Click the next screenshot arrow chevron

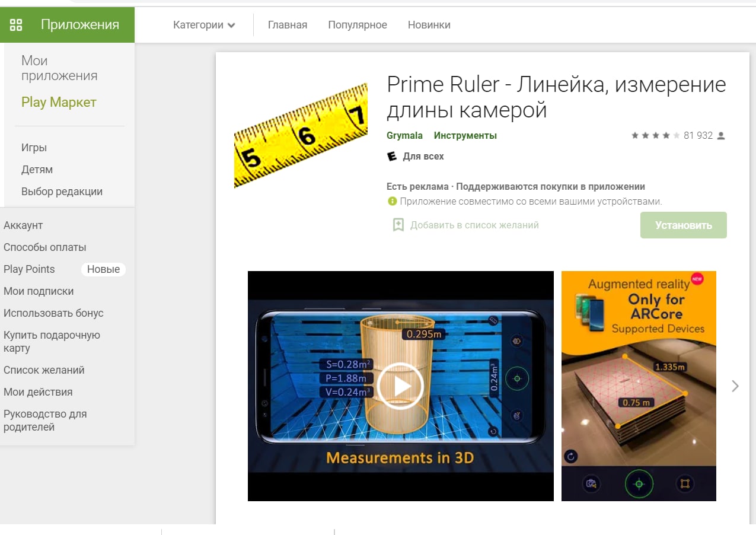(x=735, y=386)
